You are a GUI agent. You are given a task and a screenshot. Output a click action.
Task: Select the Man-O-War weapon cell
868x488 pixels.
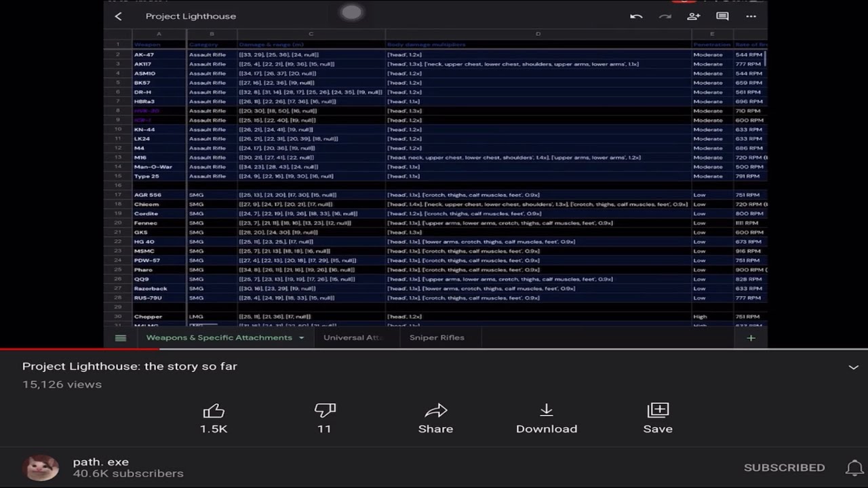[x=159, y=167]
